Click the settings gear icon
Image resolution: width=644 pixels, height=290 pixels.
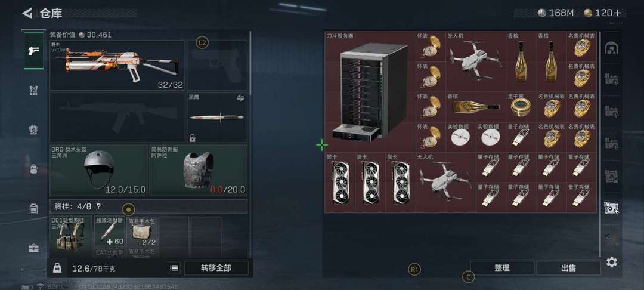click(612, 262)
